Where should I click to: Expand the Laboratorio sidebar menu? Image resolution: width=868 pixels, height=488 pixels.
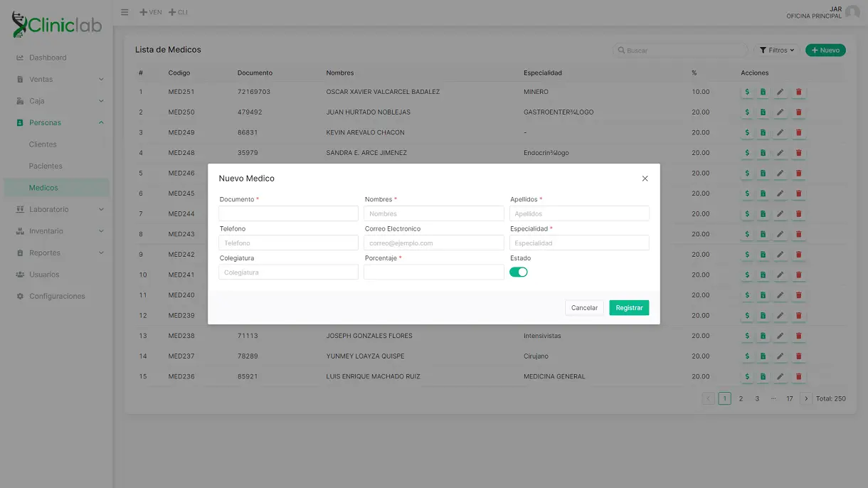[60, 209]
